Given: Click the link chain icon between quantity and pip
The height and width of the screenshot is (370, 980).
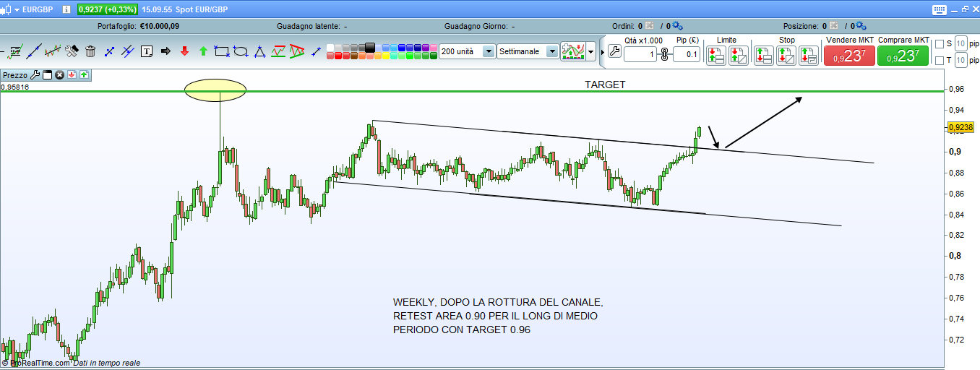Looking at the screenshot, I should pyautogui.click(x=665, y=54).
